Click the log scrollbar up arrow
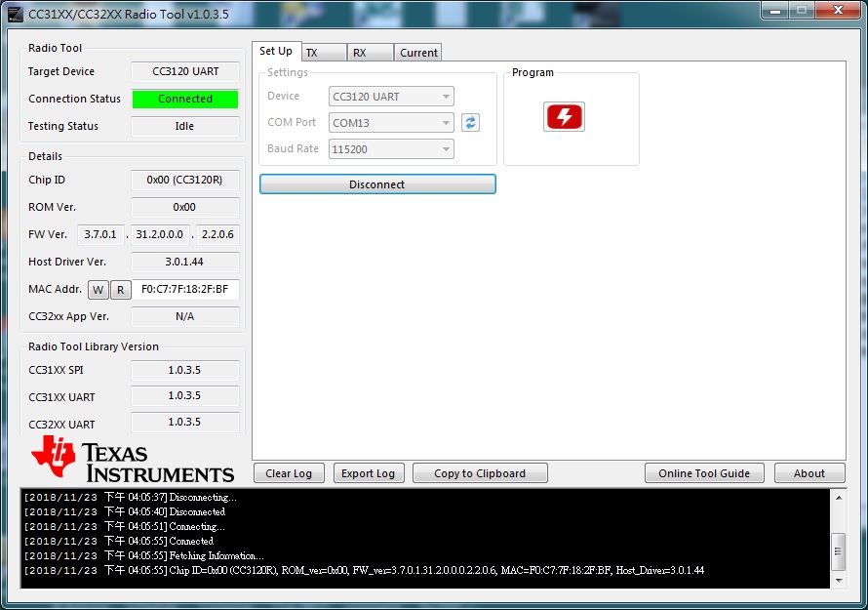The width and height of the screenshot is (868, 610). click(839, 498)
